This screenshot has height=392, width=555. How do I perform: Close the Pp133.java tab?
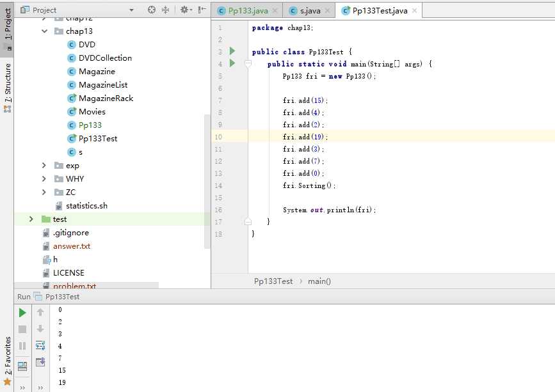tap(275, 11)
